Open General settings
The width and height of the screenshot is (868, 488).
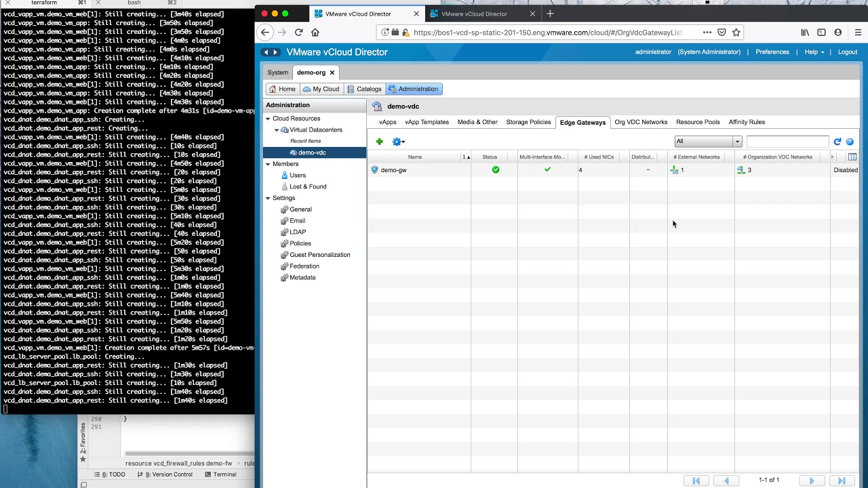(300, 209)
